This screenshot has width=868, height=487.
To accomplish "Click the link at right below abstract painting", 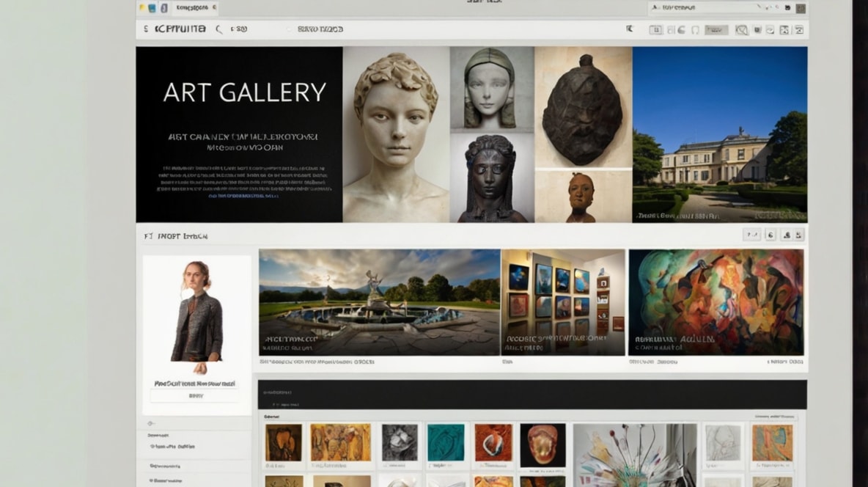I will [x=785, y=362].
